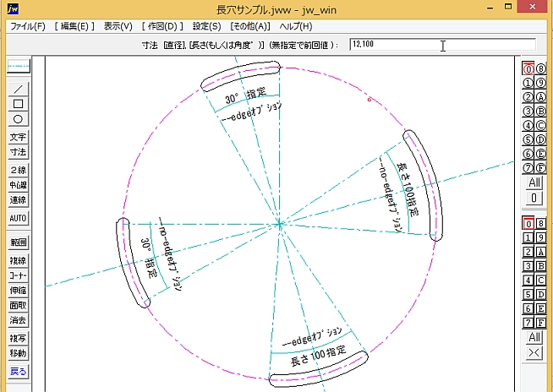Open the ファイル(F) file menu
The image size is (553, 392).
click(x=28, y=27)
